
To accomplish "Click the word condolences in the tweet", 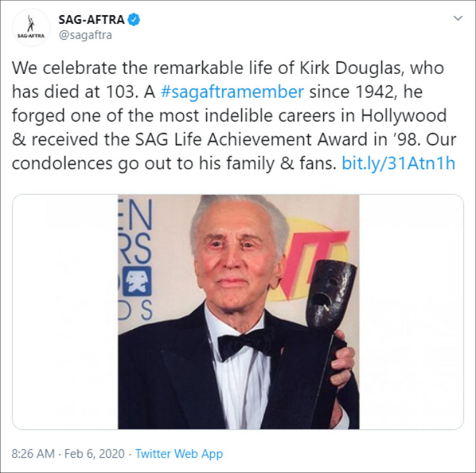I will tap(63, 164).
